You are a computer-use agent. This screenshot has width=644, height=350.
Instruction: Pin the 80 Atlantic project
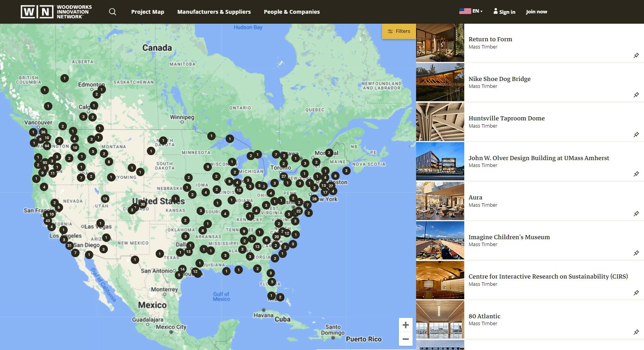point(636,332)
